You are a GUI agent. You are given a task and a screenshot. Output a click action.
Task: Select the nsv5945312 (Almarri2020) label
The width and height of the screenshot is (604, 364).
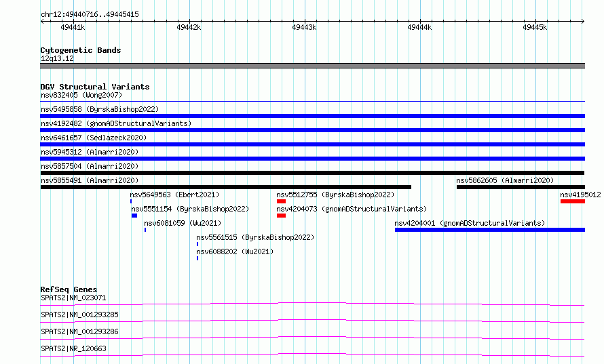tap(90, 152)
